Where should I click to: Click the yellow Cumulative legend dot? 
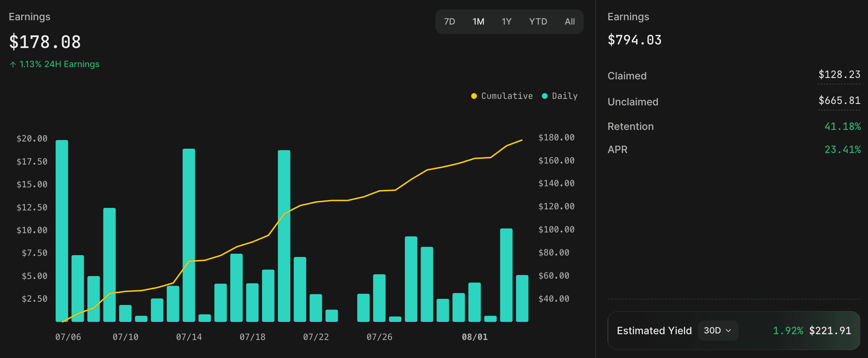pyautogui.click(x=474, y=96)
